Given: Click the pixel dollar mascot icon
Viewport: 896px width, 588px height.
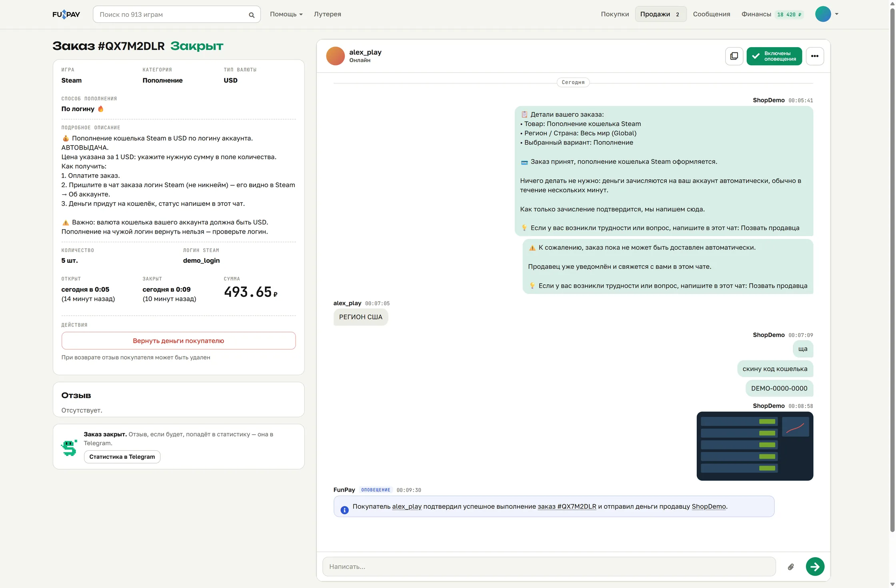Looking at the screenshot, I should 69,448.
